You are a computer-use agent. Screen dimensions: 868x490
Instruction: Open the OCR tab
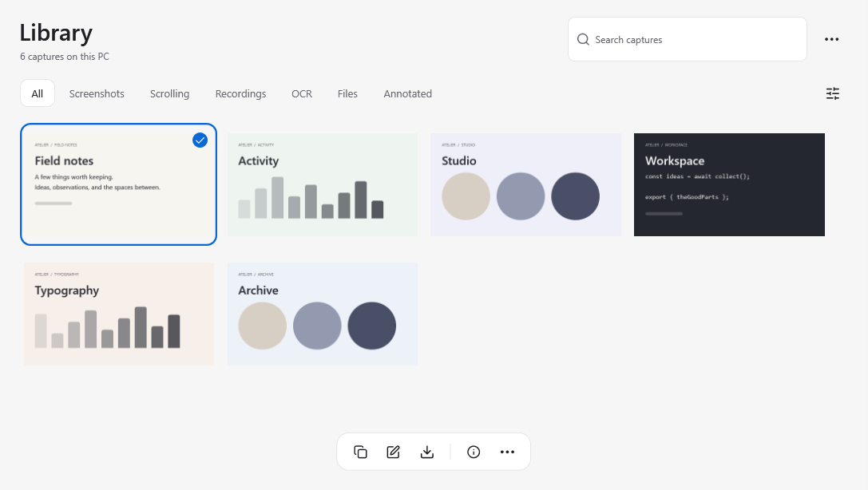[302, 93]
